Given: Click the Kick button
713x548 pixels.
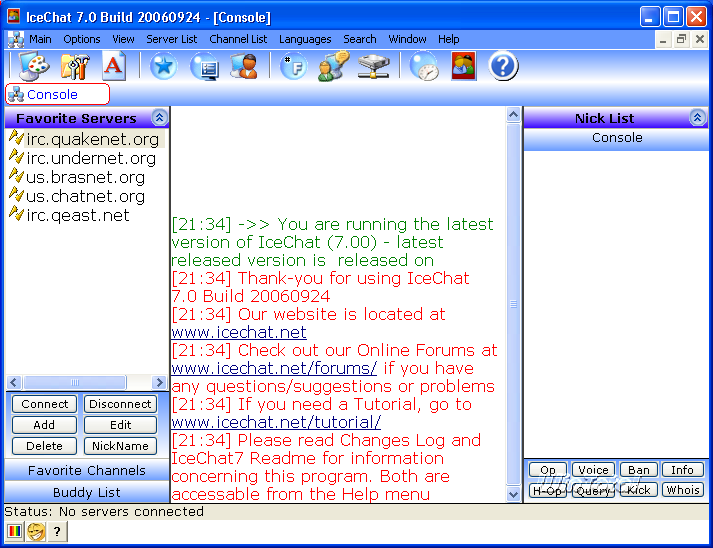Looking at the screenshot, I should click(638, 490).
